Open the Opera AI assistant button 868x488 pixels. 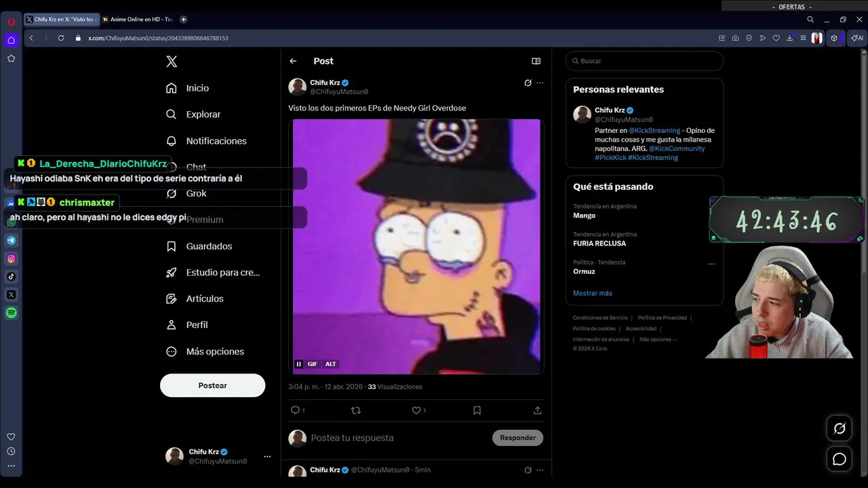pos(857,38)
